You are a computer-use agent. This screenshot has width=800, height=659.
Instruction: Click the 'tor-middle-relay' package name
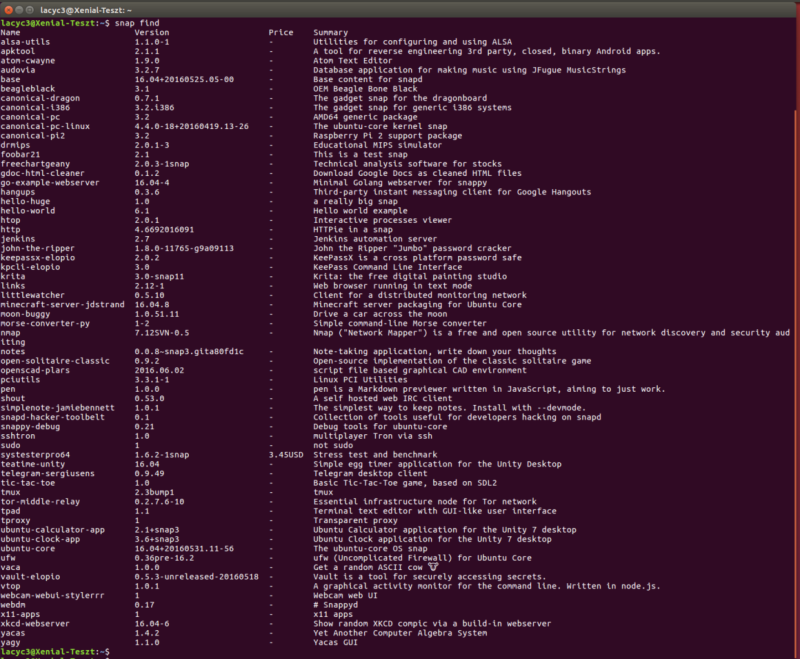40,502
